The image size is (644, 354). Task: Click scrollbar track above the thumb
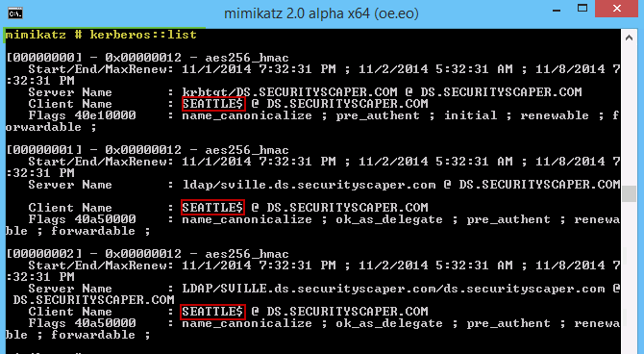pos(629,115)
